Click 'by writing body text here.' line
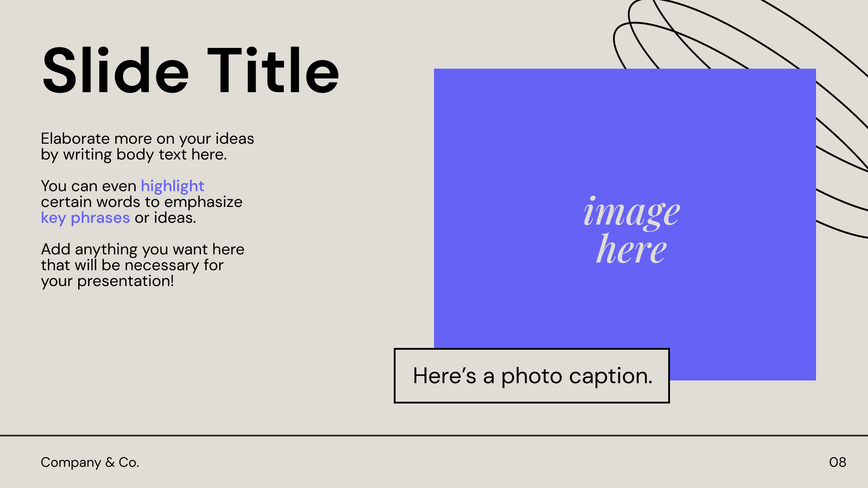Viewport: 868px width, 488px height. (134, 155)
